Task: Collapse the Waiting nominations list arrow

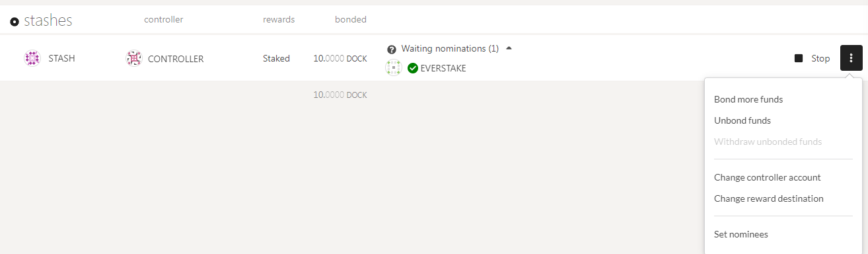Action: tap(508, 48)
